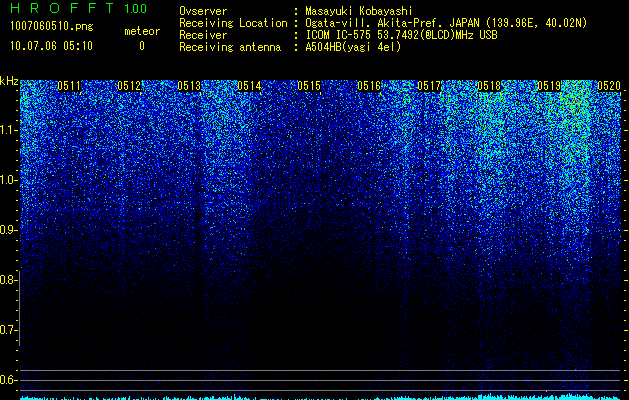Click the meteor count 0
Viewport: 629px width, 400px height.
[142, 46]
